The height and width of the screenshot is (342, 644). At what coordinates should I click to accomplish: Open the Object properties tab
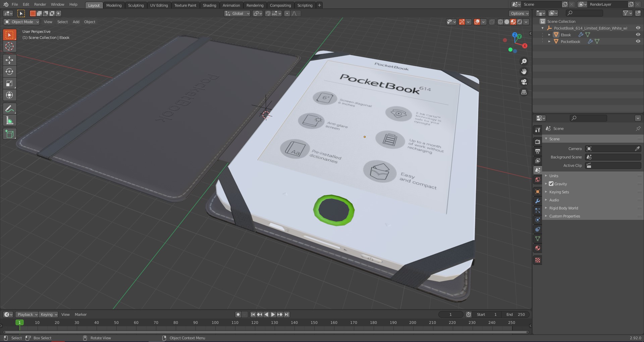pos(538,192)
